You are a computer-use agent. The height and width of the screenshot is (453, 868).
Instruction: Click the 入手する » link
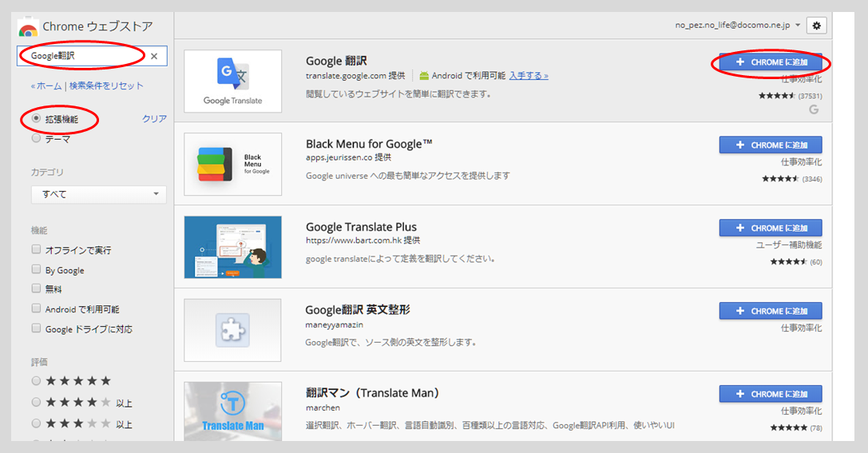pos(529,76)
